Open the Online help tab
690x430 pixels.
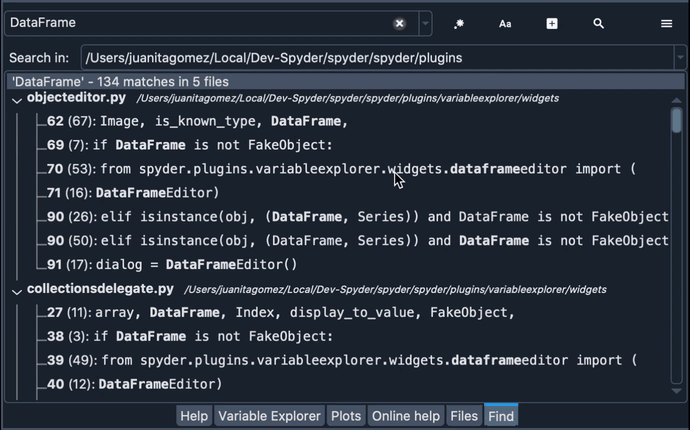coord(405,416)
